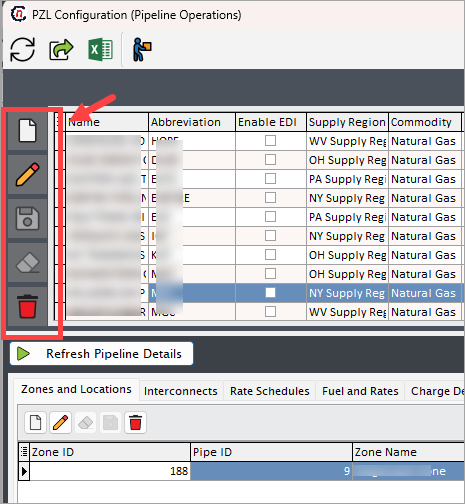465x504 pixels.
Task: Click Refresh Pipeline Details button
Action: 102,353
